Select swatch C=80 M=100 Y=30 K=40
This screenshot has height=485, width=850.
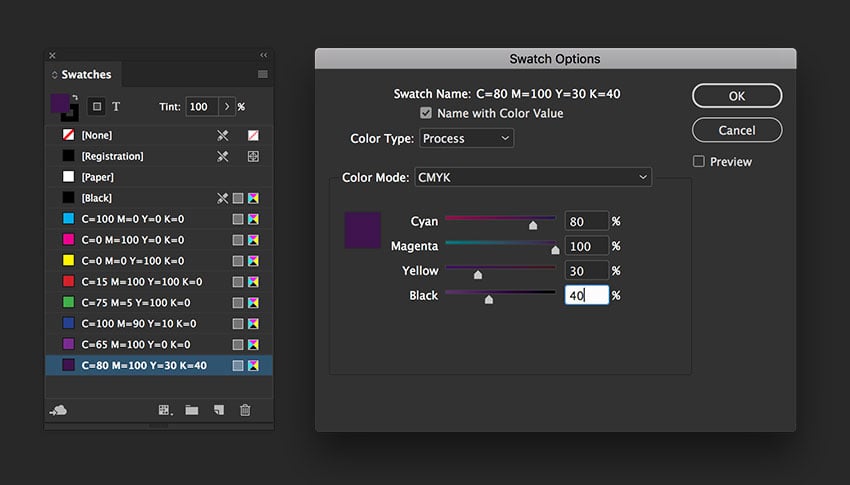pyautogui.click(x=159, y=365)
